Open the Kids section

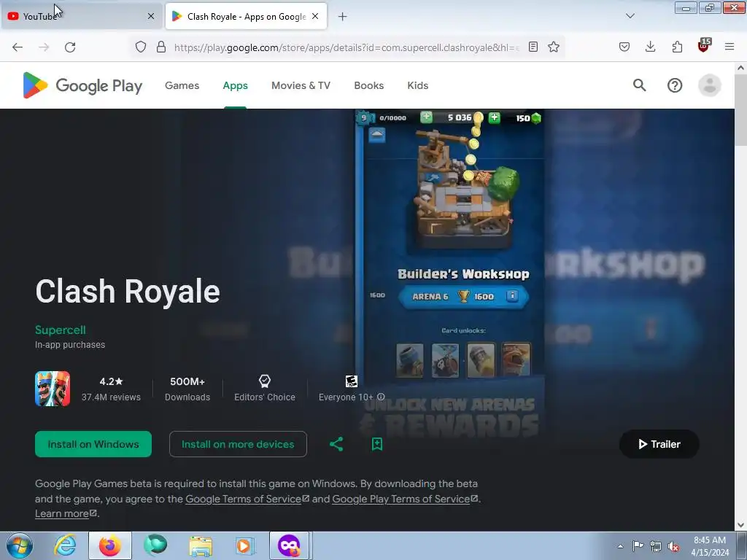pos(418,85)
